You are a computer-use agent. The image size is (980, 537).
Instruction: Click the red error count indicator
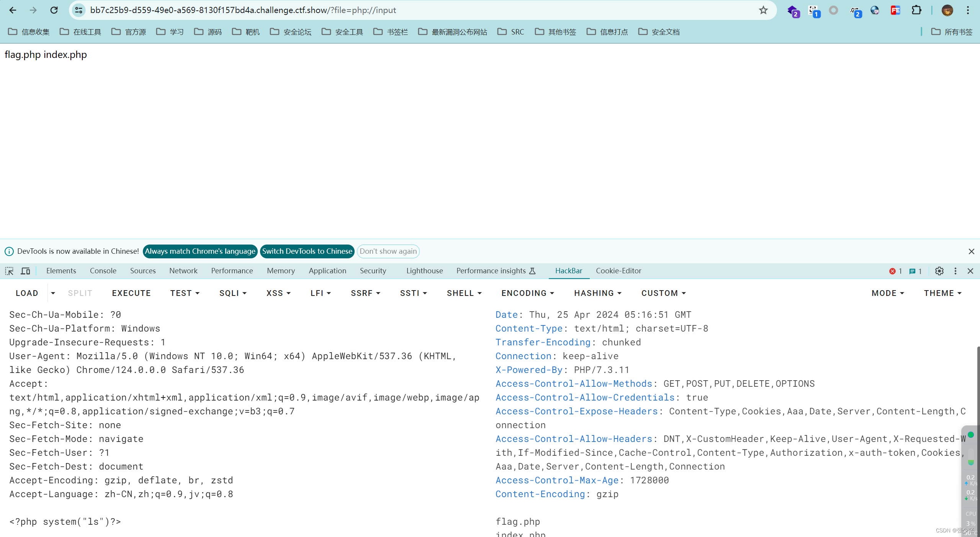tap(895, 271)
